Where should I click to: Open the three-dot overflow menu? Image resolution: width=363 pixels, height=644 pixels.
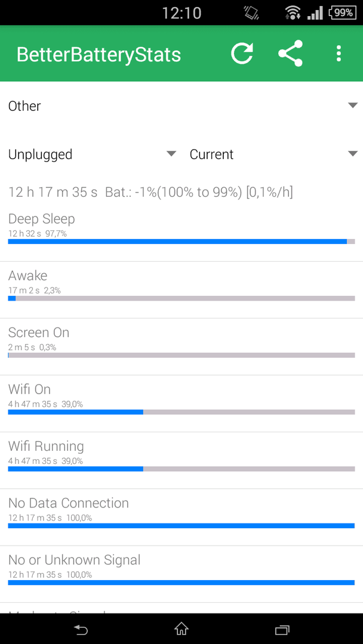pyautogui.click(x=339, y=54)
